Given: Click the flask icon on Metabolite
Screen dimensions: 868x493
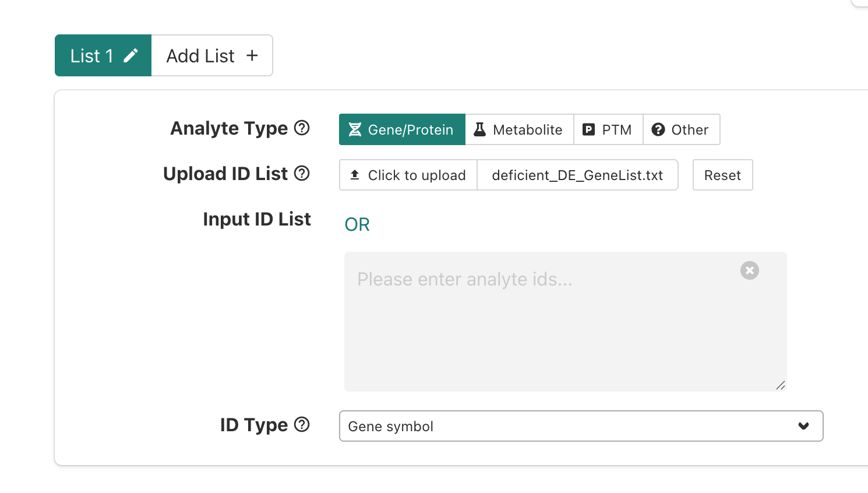Looking at the screenshot, I should [480, 129].
